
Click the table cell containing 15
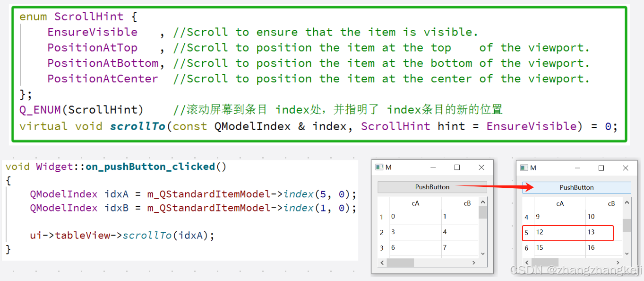pos(560,248)
